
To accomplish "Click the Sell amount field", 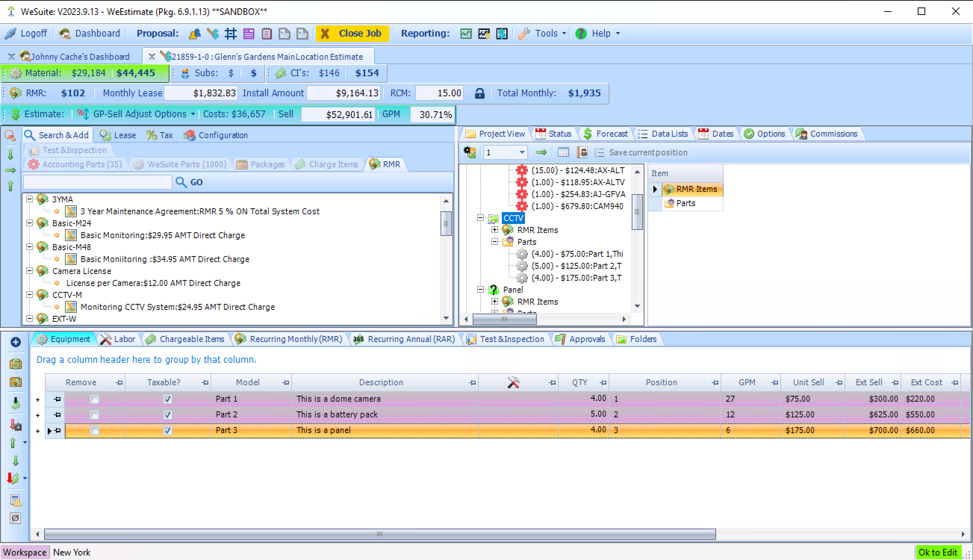I will pos(338,115).
